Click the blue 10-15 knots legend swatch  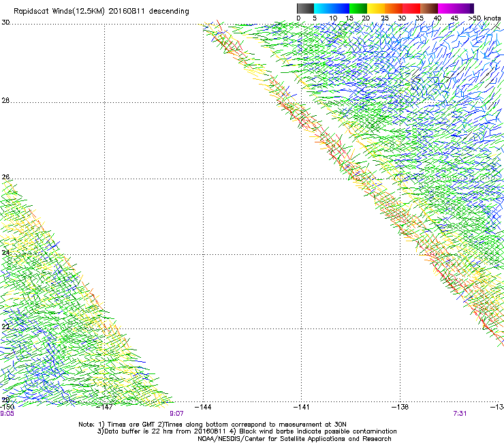[341, 8]
